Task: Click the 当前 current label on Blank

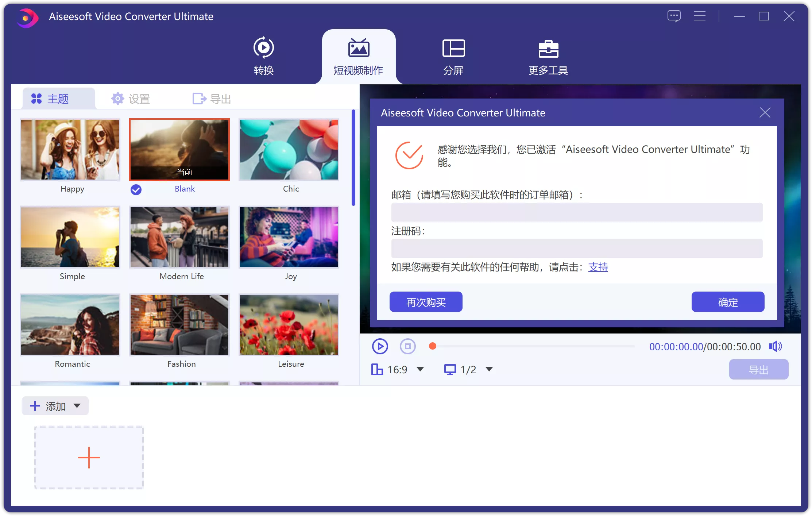Action: pos(185,172)
